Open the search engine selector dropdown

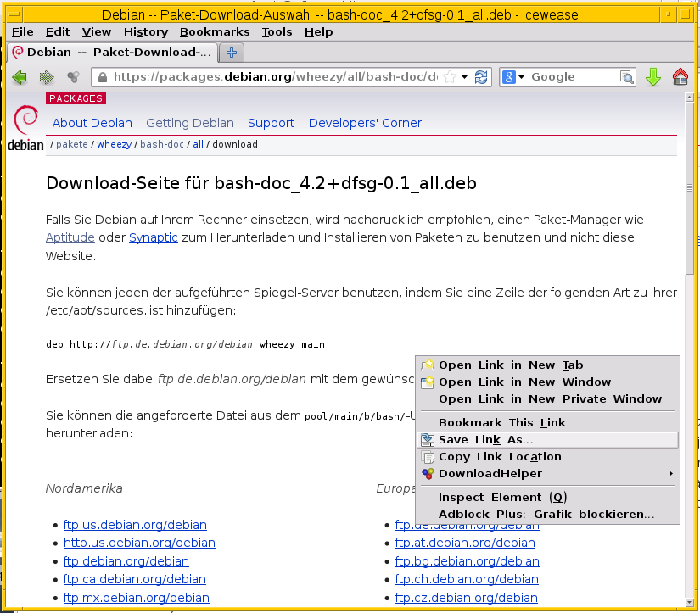tap(508, 76)
